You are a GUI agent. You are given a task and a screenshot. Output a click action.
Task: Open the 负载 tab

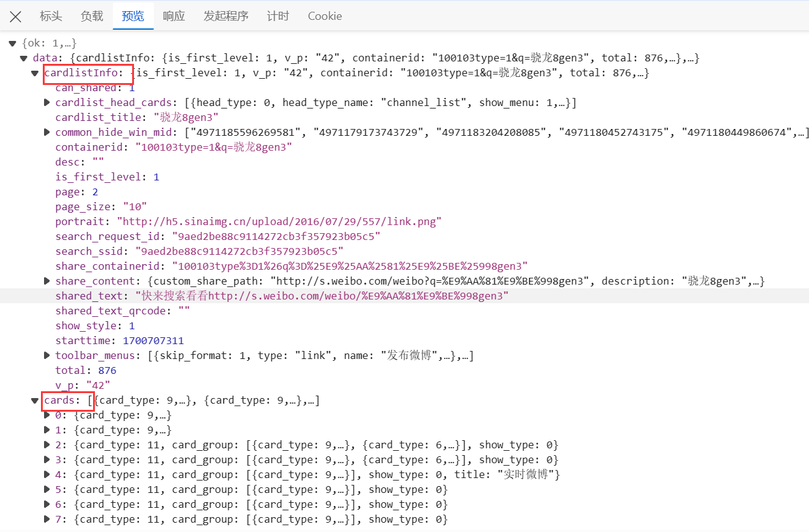91,16
